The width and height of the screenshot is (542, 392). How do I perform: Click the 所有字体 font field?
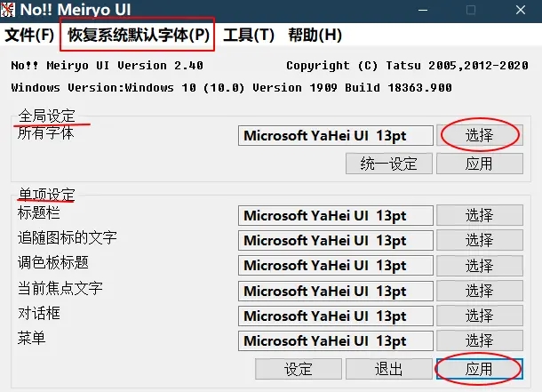[336, 135]
